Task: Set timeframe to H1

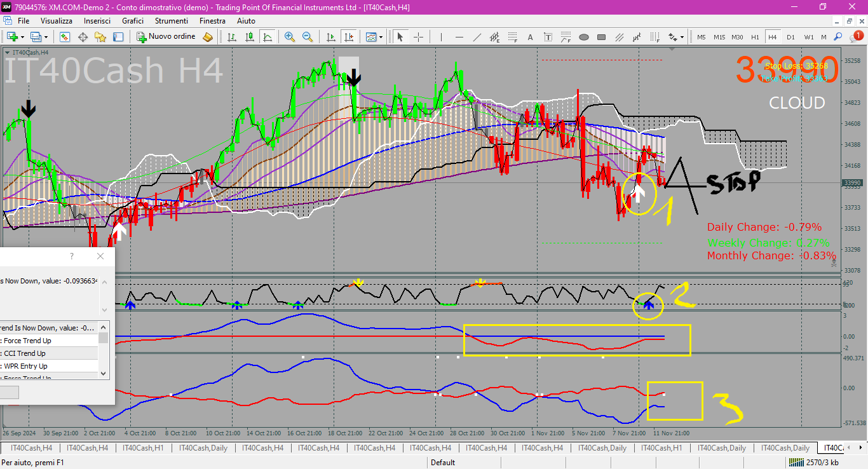Action: point(755,37)
